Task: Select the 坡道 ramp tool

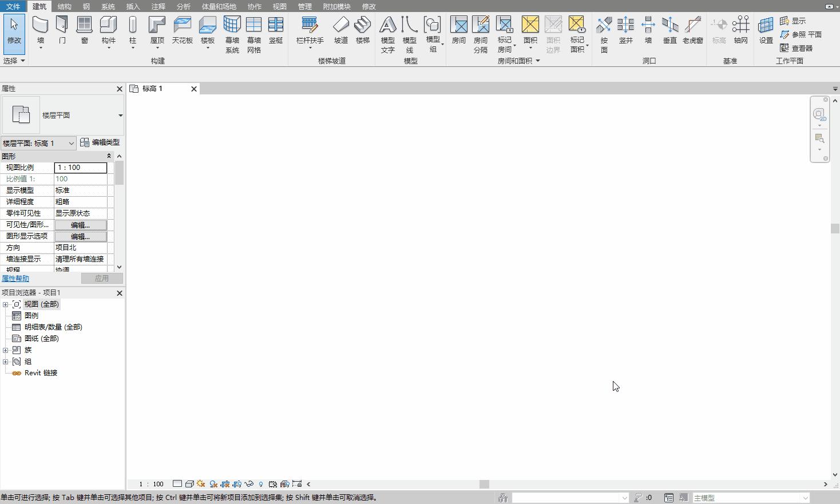Action: click(341, 30)
